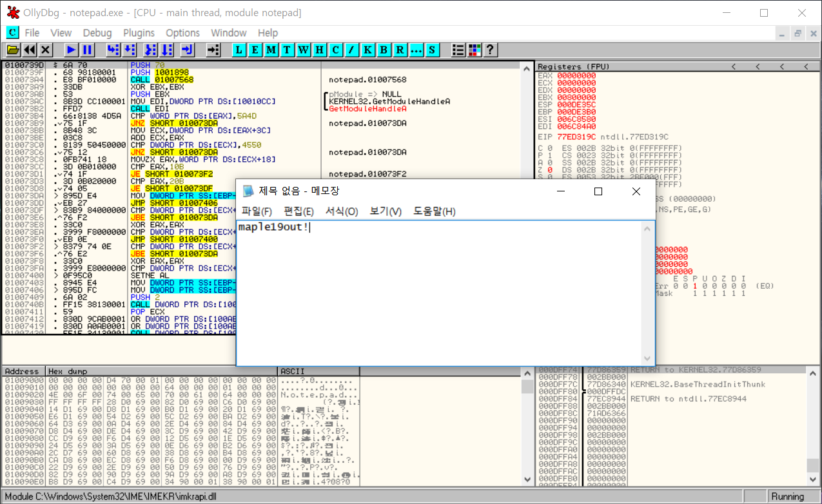Show References with the R button
This screenshot has height=504, width=822.
click(400, 50)
